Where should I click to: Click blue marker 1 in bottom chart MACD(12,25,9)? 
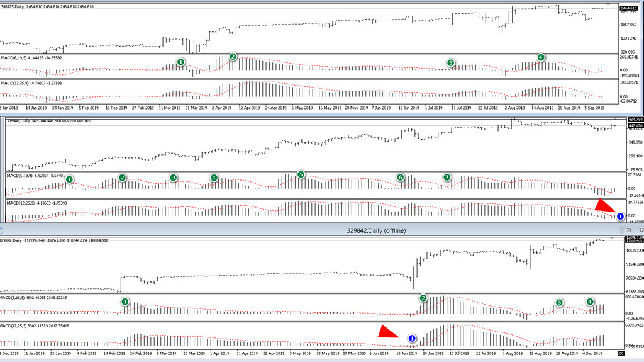412,338
